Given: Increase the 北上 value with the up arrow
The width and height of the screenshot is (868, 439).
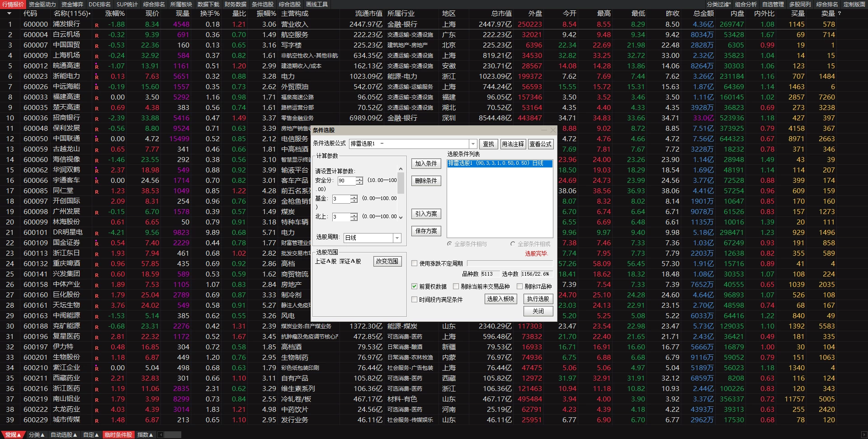Looking at the screenshot, I should [x=354, y=215].
